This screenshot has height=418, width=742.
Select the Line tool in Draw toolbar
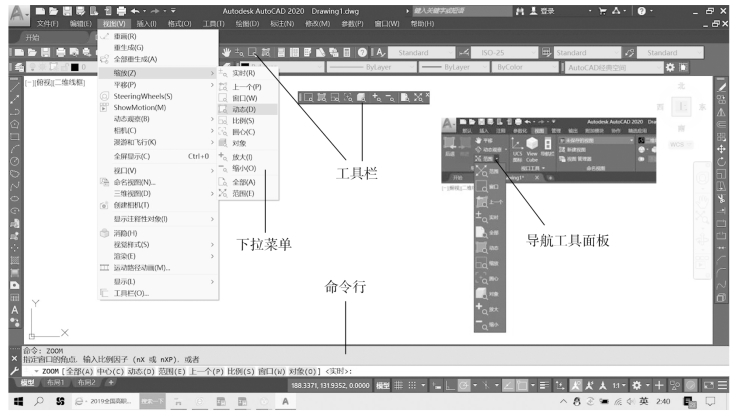click(15, 87)
